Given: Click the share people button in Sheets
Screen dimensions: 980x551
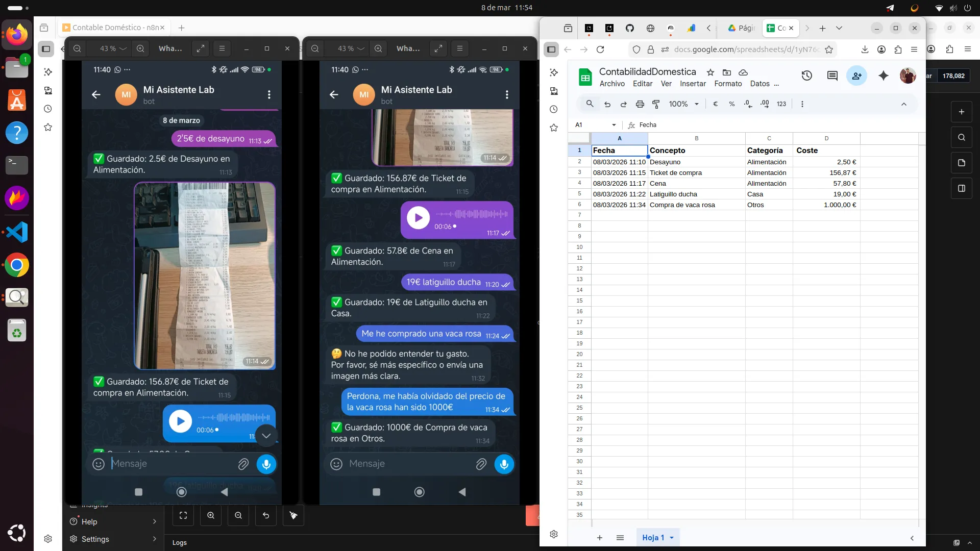Looking at the screenshot, I should pos(856,76).
